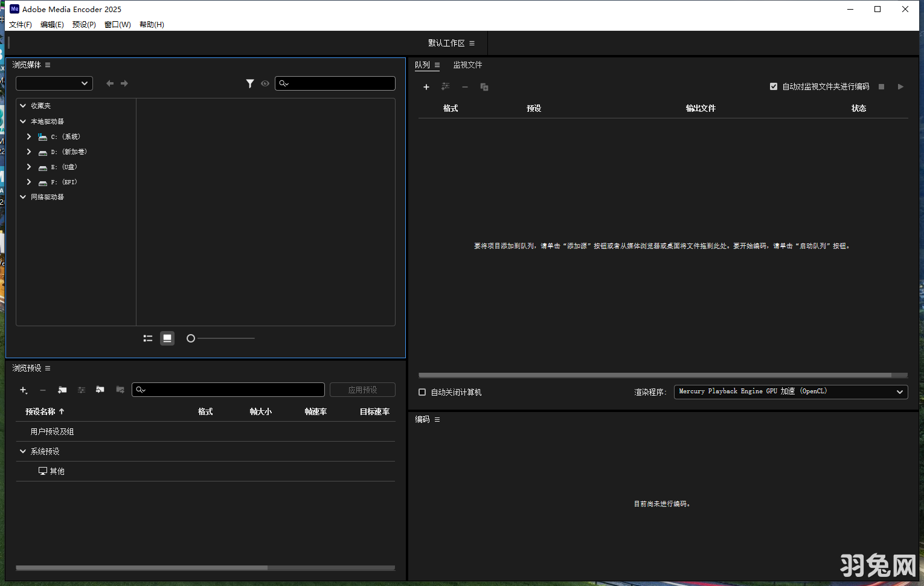
Task: Click the add source plus icon in queue
Action: tap(426, 86)
